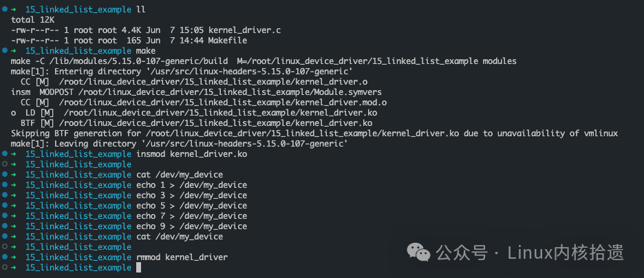This screenshot has width=644, height=278.
Task: Click blue dot beside echo 1 command
Action: point(5,185)
